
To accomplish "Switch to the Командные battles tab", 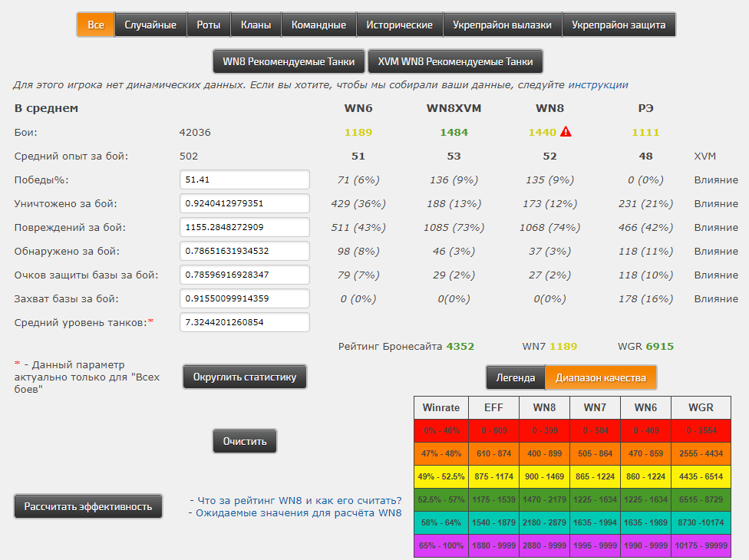I will pos(318,25).
